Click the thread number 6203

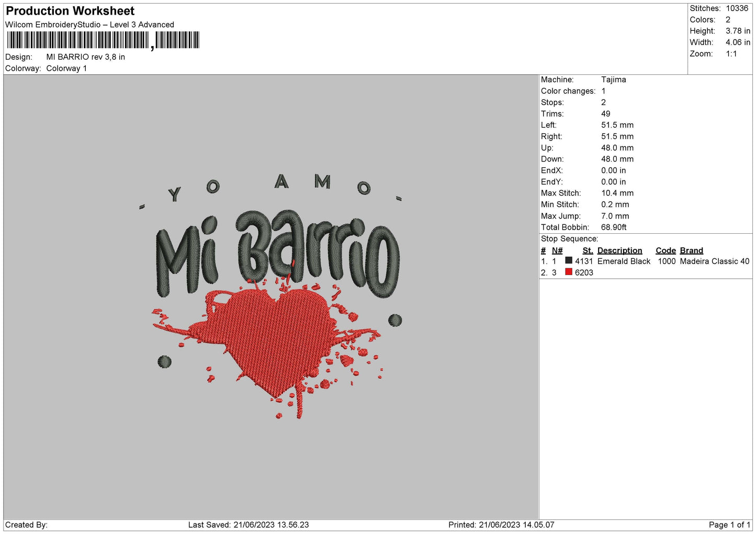(x=584, y=273)
